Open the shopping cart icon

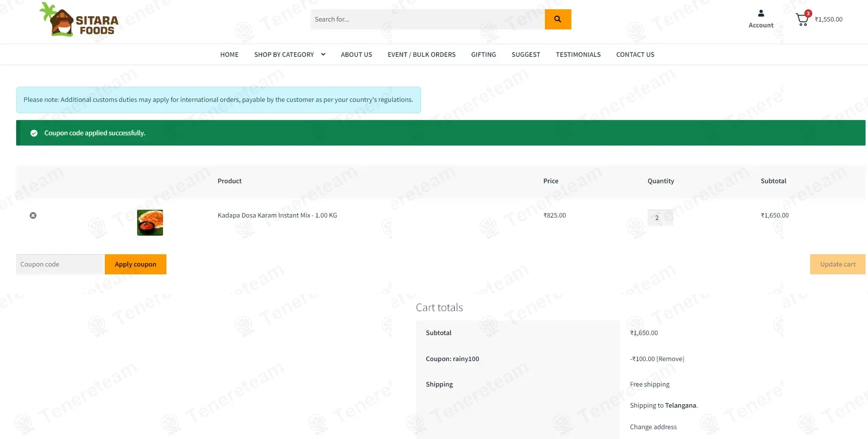coord(802,20)
